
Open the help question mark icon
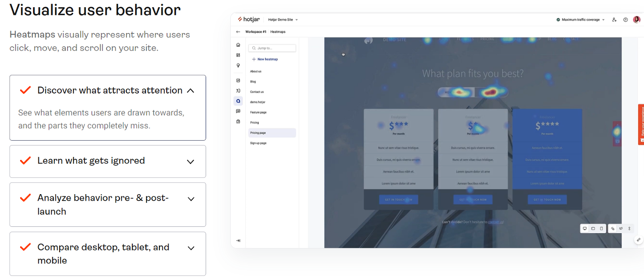point(625,20)
